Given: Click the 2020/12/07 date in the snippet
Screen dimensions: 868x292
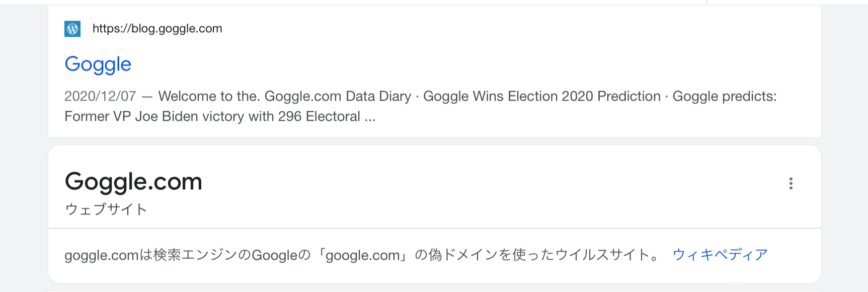Looking at the screenshot, I should pos(100,96).
